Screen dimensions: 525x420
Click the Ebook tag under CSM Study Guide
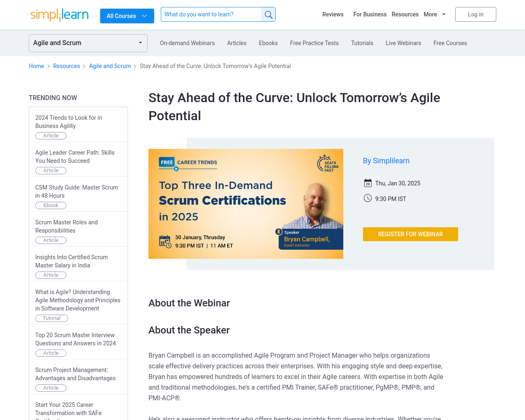(51, 205)
